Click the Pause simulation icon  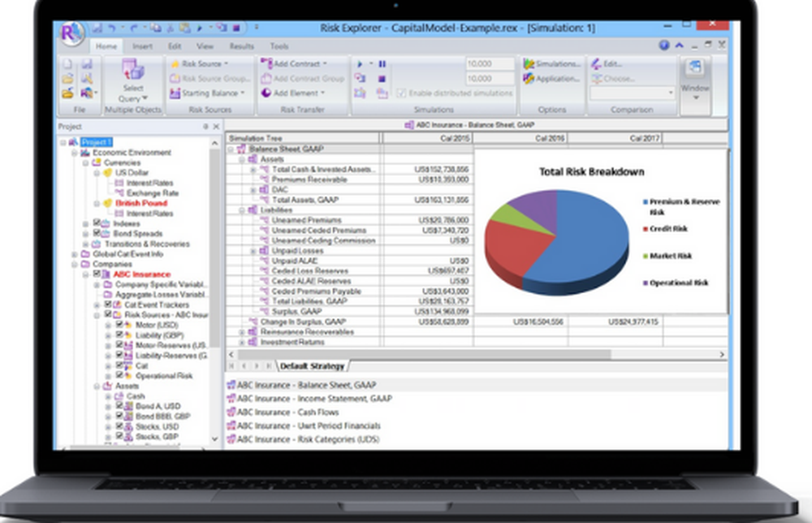click(x=382, y=64)
